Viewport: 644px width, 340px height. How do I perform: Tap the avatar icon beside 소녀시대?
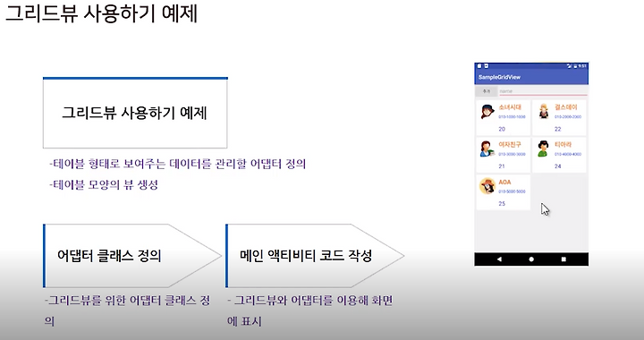click(487, 112)
